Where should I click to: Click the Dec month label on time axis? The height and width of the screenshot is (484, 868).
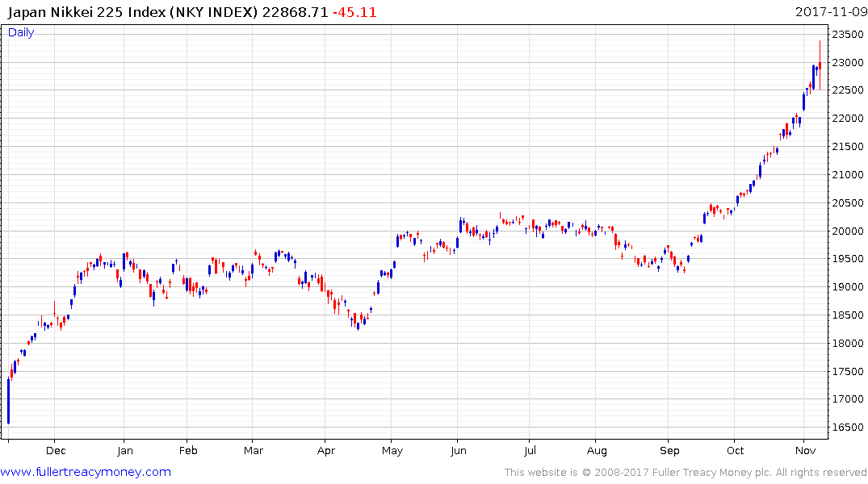56,451
